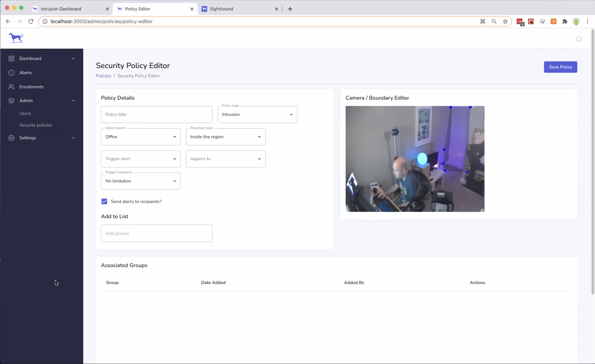
Task: Click the Add groups input field
Action: [x=156, y=233]
